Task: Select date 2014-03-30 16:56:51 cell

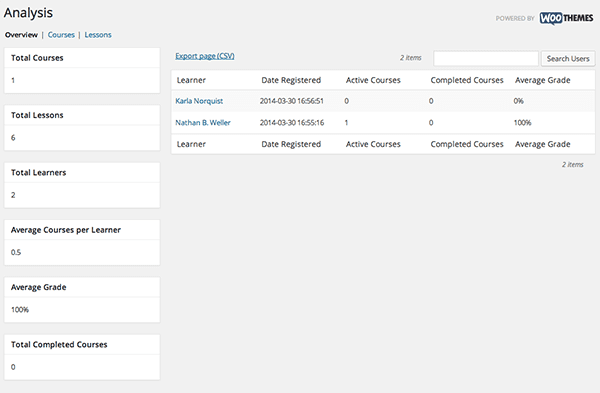Action: click(292, 101)
